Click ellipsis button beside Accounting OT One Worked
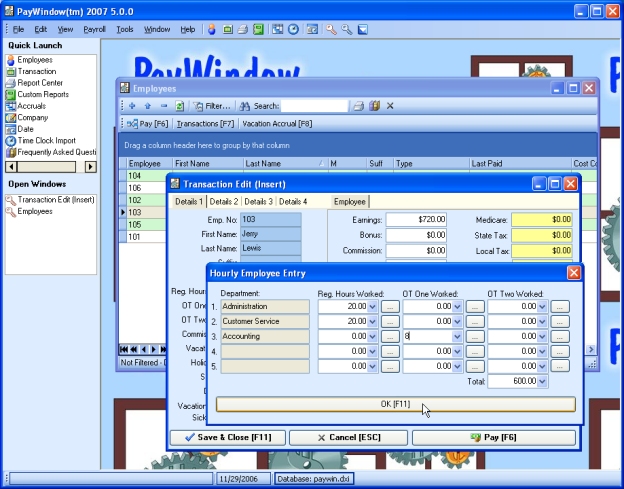 coord(475,336)
